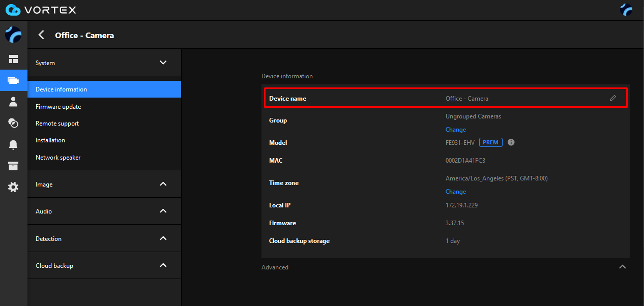Click Change link under Time zone
This screenshot has height=306, width=644.
coord(455,192)
